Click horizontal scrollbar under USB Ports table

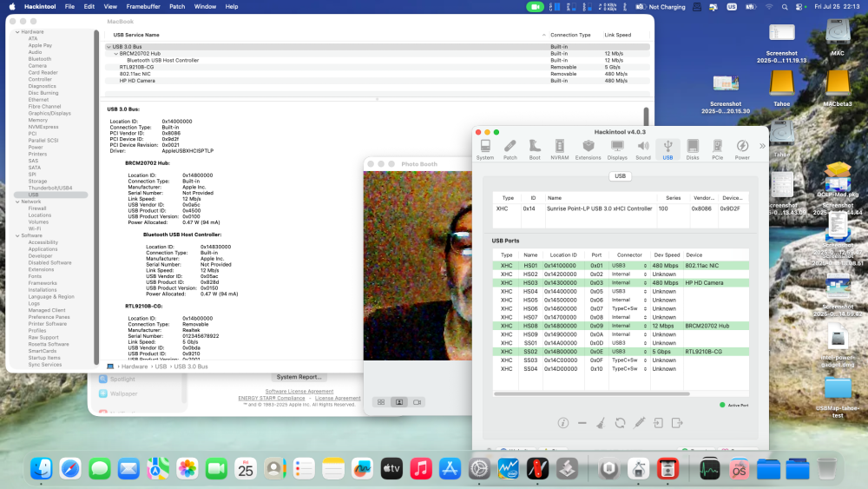(592, 393)
